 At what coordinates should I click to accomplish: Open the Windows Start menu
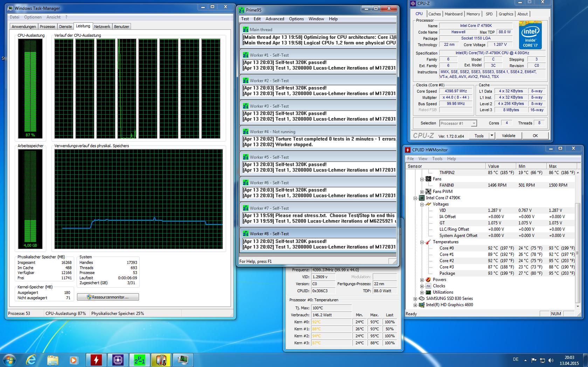click(x=9, y=360)
